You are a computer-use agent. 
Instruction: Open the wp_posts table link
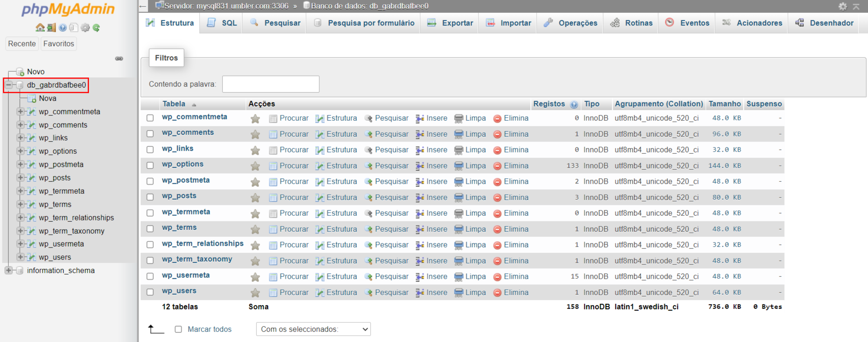coord(179,196)
